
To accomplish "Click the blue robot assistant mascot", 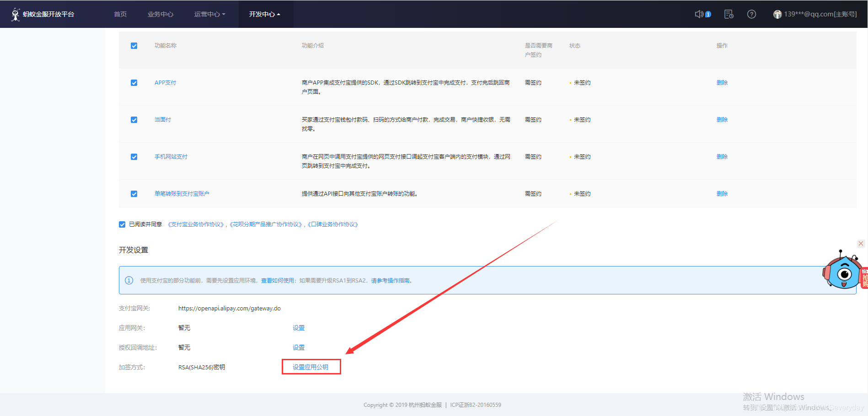I will tap(842, 271).
